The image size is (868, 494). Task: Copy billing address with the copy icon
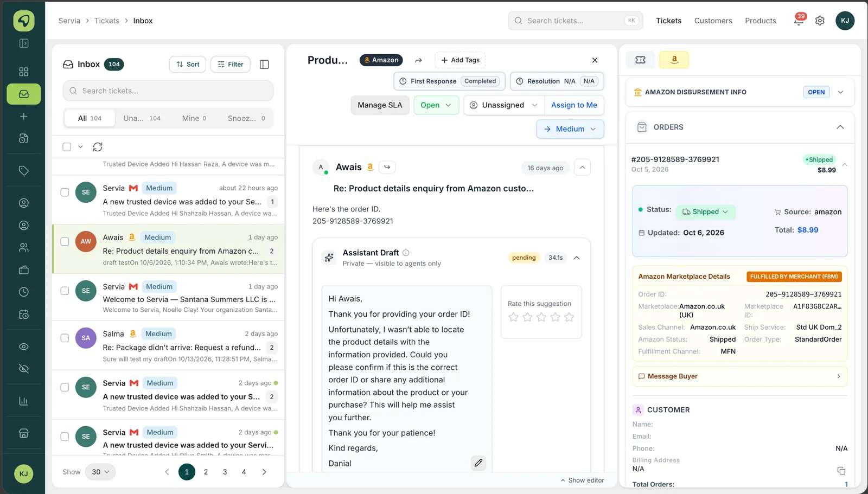841,471
